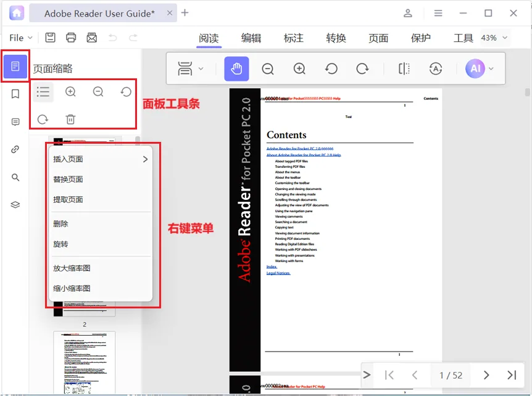Switch to the 标注 tab
Image resolution: width=532 pixels, height=396 pixels.
pyautogui.click(x=294, y=38)
